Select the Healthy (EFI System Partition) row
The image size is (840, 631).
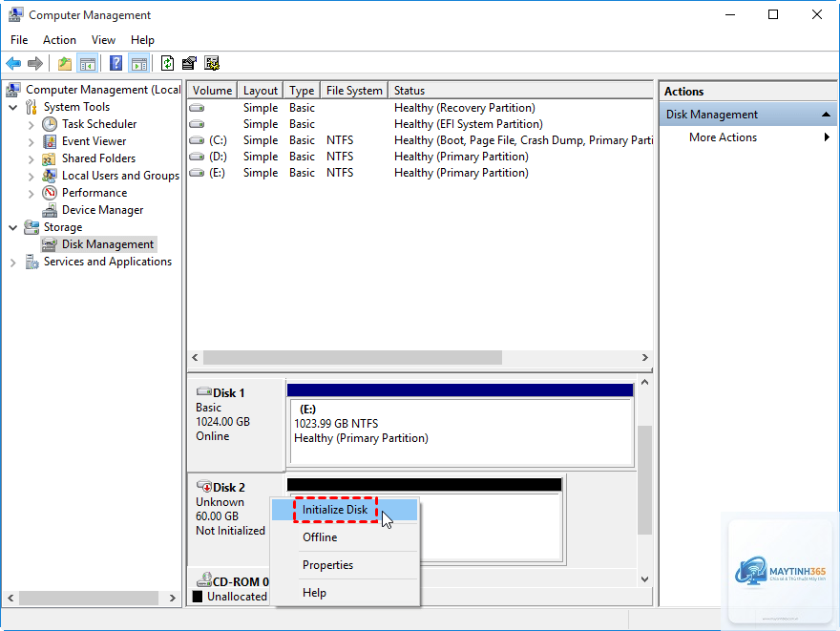[x=420, y=124]
